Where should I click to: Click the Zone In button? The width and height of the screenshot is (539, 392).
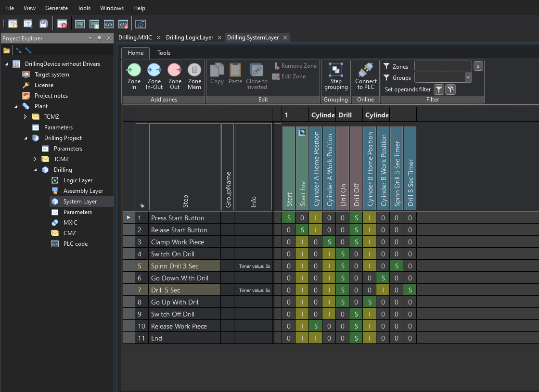pos(134,76)
